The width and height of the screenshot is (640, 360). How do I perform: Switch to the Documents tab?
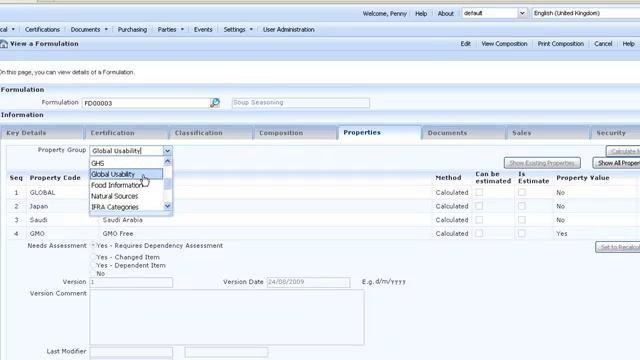click(x=464, y=133)
